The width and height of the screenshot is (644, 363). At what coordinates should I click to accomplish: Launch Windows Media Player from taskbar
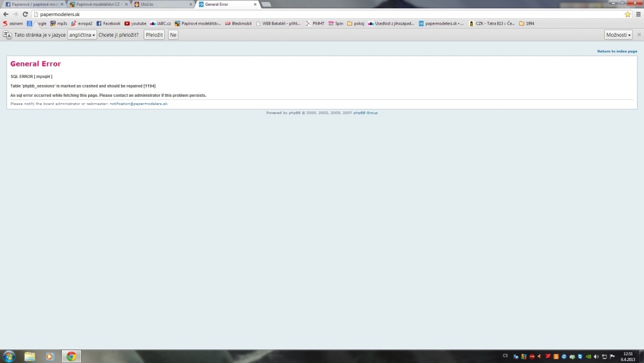click(x=50, y=357)
